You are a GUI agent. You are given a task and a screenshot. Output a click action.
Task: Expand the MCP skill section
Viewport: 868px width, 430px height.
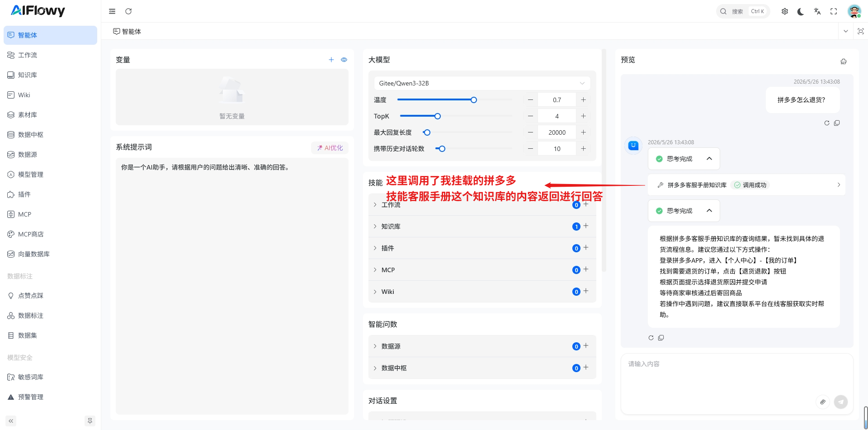pos(375,270)
